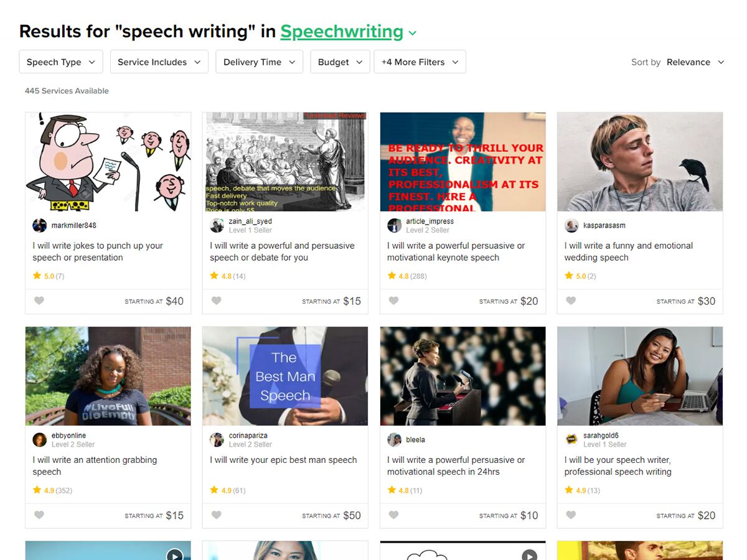Open The Best Man Speech thumbnail
This screenshot has width=747, height=560.
(x=285, y=376)
